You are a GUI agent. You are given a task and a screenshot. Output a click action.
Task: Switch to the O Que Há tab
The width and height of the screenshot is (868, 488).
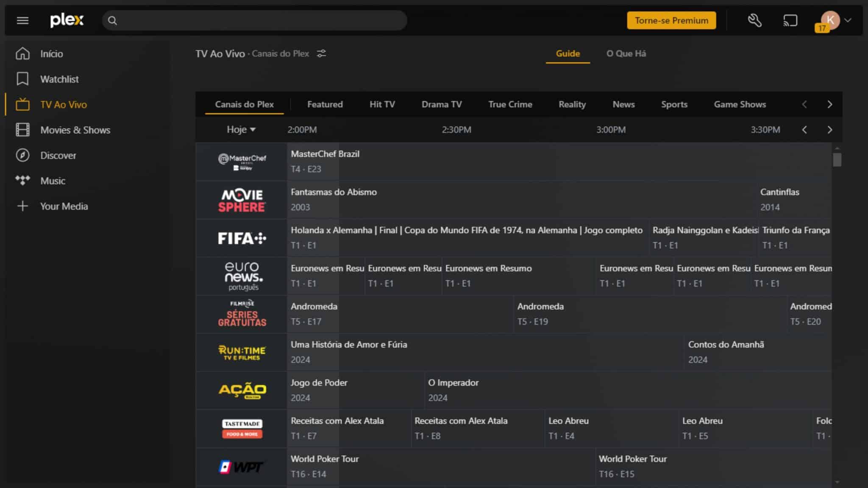click(626, 53)
